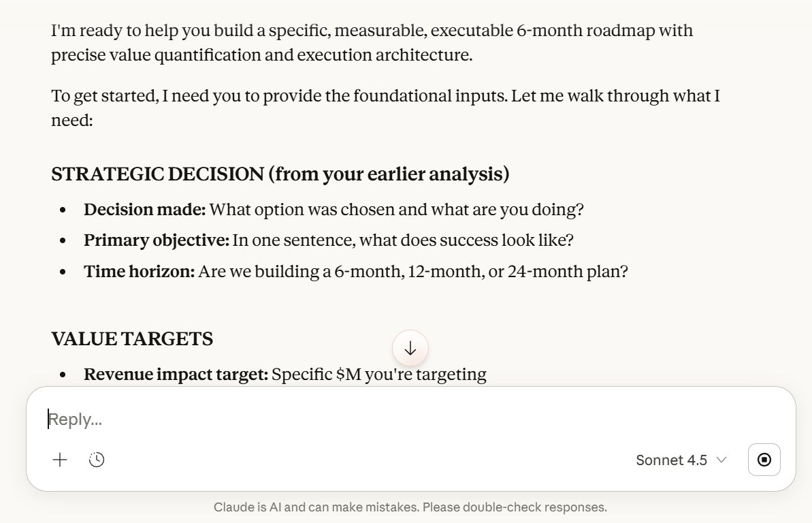Image resolution: width=812 pixels, height=523 pixels.
Task: Click the "To get started" paragraph
Action: tap(385, 108)
